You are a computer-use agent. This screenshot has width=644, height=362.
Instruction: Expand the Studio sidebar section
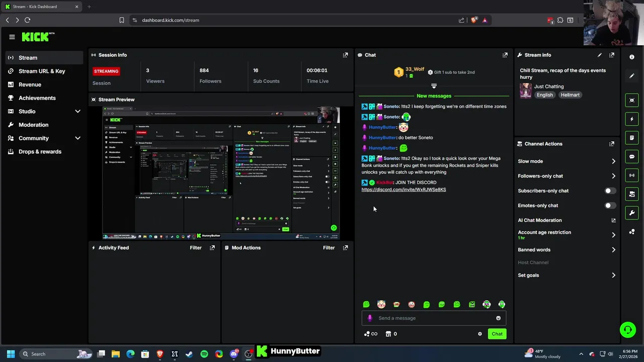(77, 111)
